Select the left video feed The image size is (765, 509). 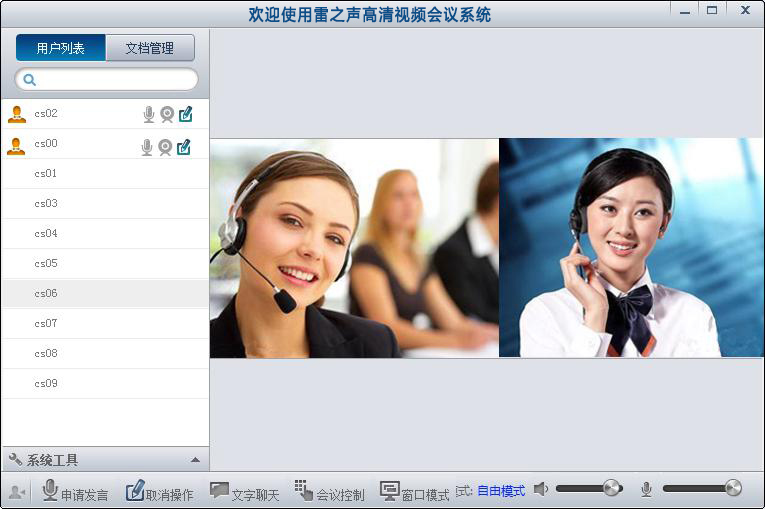click(354, 248)
